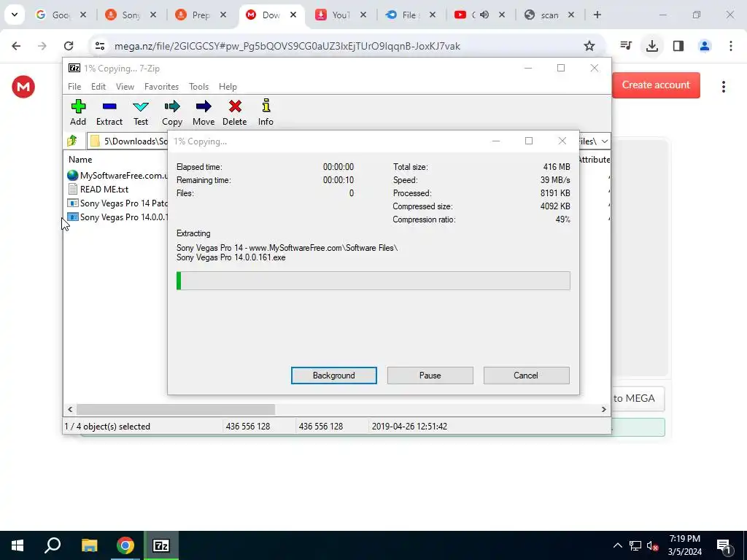Screen dimensions: 747x560
Task: Open Chrome media control icon
Action: coord(626,46)
